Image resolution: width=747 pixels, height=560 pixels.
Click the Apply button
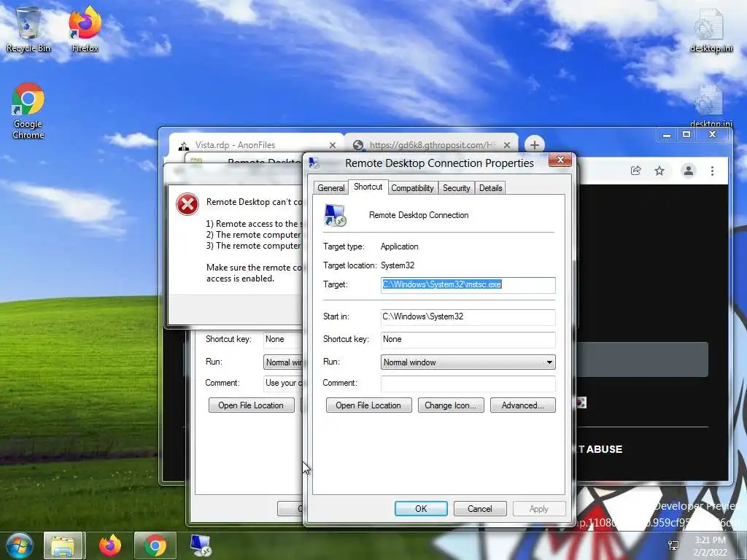tap(539, 508)
